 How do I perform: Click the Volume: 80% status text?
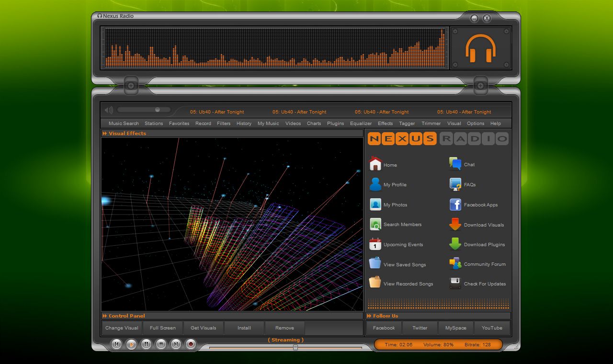[x=438, y=344]
